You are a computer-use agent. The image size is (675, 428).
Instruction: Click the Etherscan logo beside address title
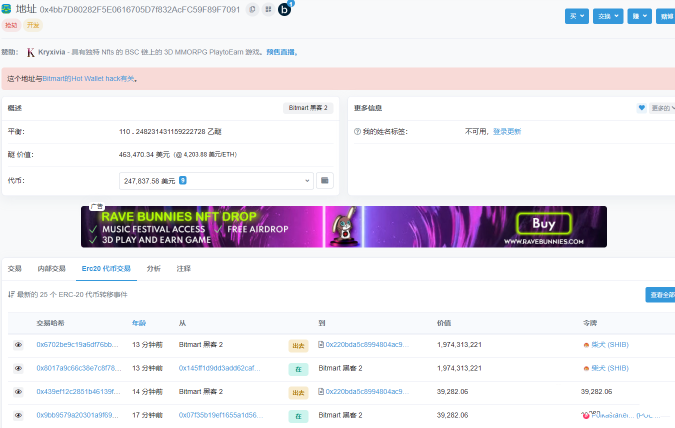tap(6, 9)
